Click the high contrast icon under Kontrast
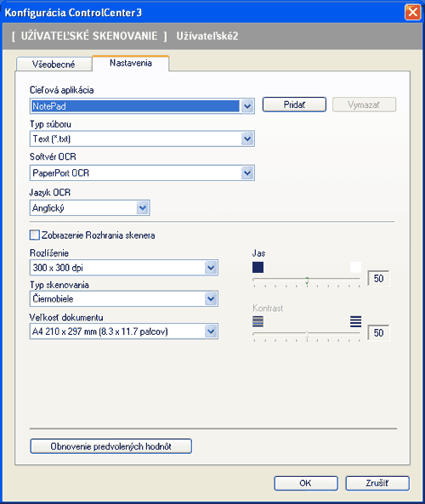This screenshot has height=504, width=425. pyautogui.click(x=355, y=321)
